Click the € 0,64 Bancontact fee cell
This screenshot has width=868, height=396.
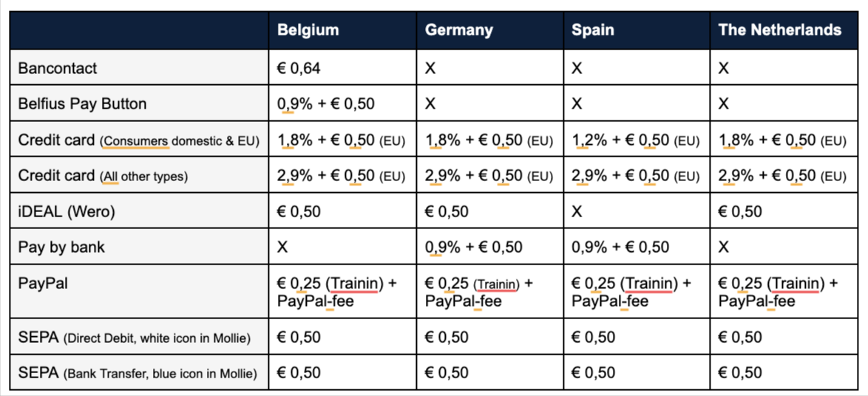(x=299, y=68)
